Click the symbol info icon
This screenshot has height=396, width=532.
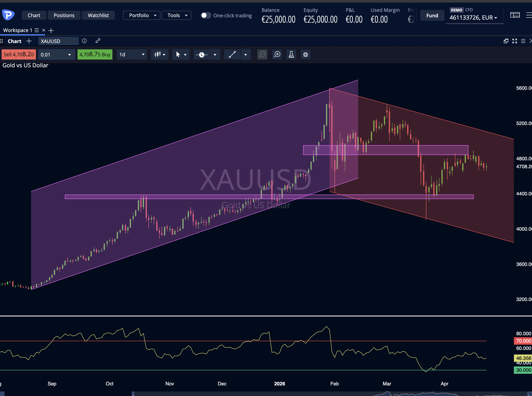[84, 41]
